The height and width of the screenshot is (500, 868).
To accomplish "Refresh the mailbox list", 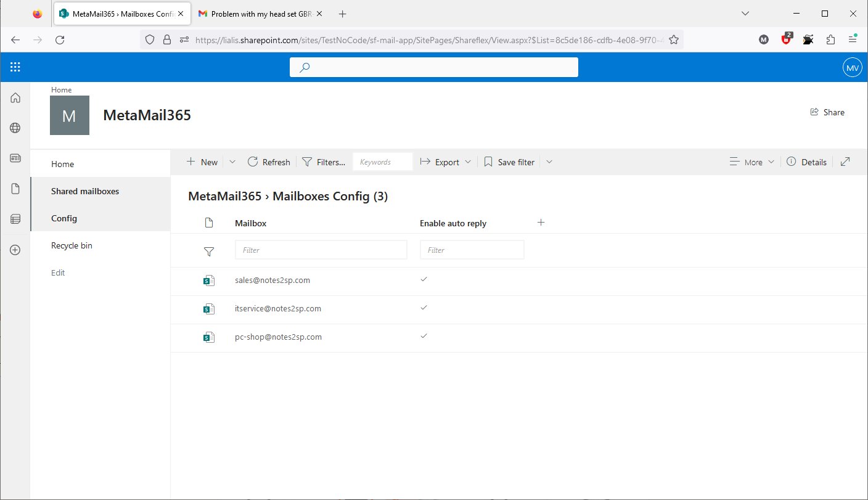I will (269, 162).
